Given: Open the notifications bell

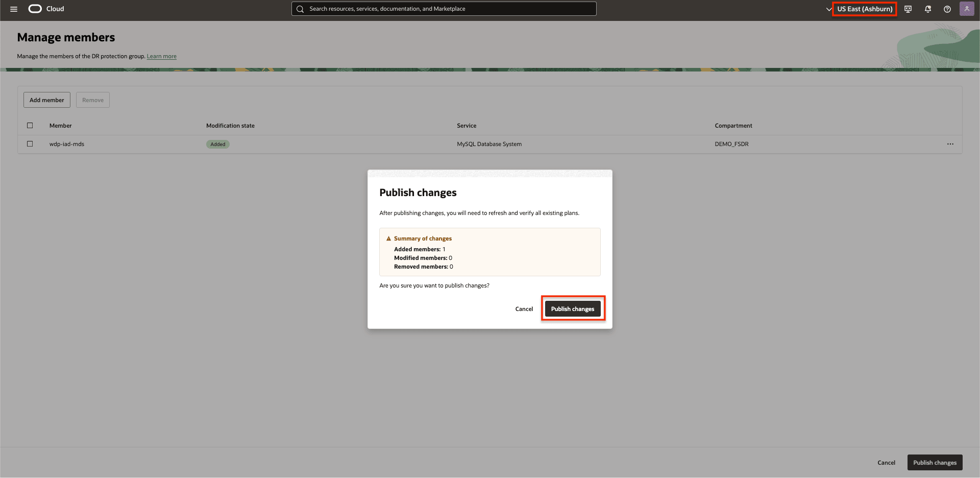Looking at the screenshot, I should [927, 9].
